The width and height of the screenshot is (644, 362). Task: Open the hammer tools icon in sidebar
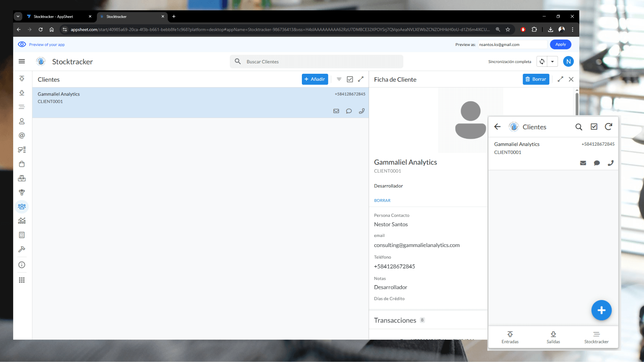[22, 249]
